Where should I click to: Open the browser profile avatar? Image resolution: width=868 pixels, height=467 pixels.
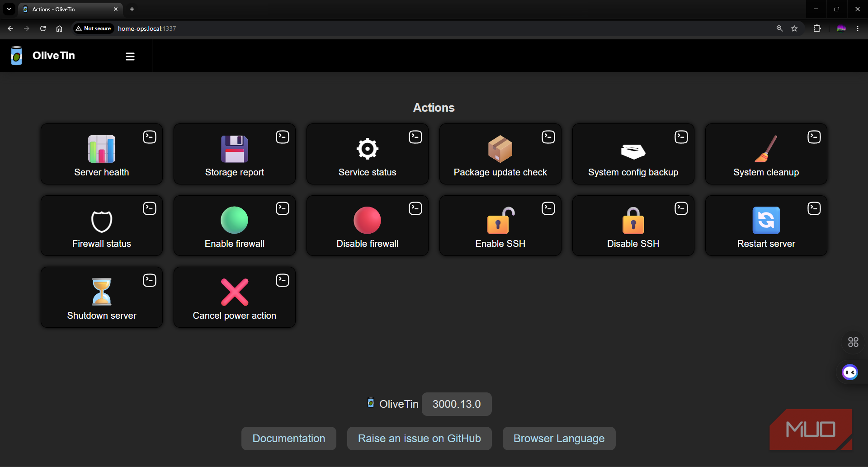(x=841, y=28)
